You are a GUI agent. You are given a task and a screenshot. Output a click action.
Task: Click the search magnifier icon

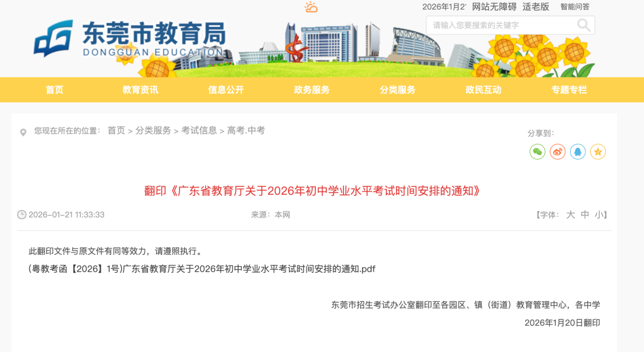(x=583, y=25)
